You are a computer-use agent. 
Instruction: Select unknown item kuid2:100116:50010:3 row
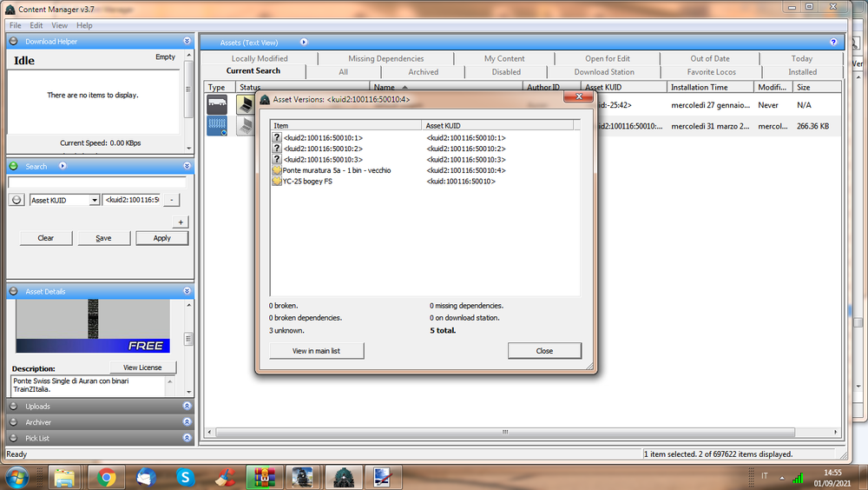tap(424, 159)
